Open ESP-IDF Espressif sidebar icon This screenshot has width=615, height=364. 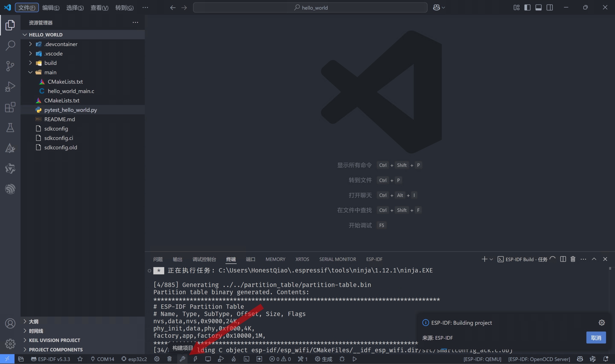[10, 189]
